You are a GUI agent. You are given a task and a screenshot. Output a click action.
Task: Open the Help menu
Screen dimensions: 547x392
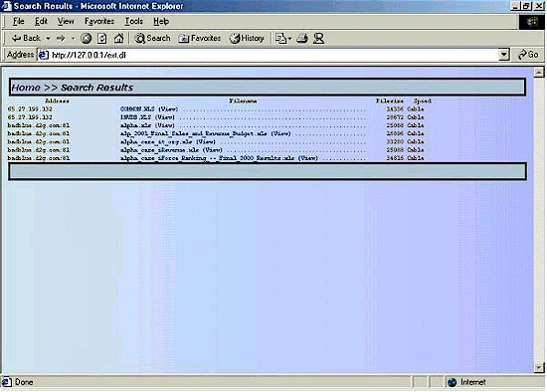tap(161, 21)
